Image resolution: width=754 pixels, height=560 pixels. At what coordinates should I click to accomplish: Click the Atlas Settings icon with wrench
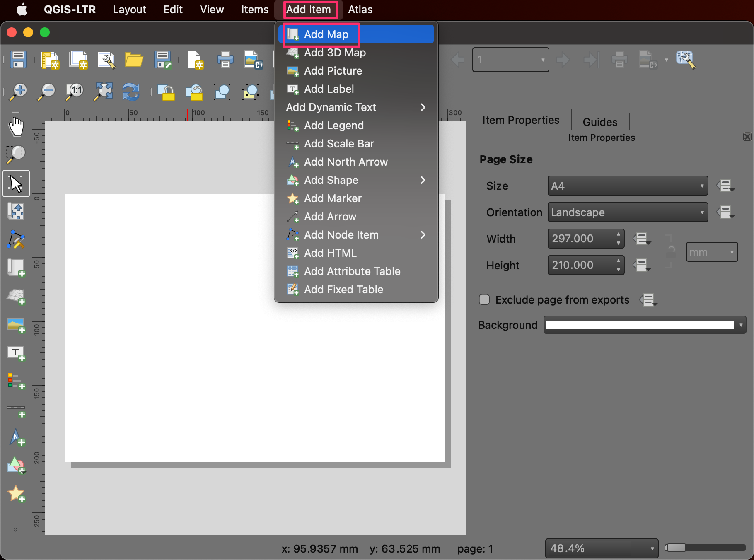[x=685, y=60]
